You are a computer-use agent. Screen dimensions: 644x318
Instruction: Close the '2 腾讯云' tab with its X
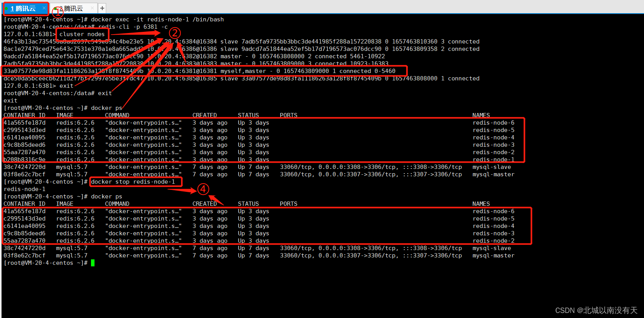92,8
